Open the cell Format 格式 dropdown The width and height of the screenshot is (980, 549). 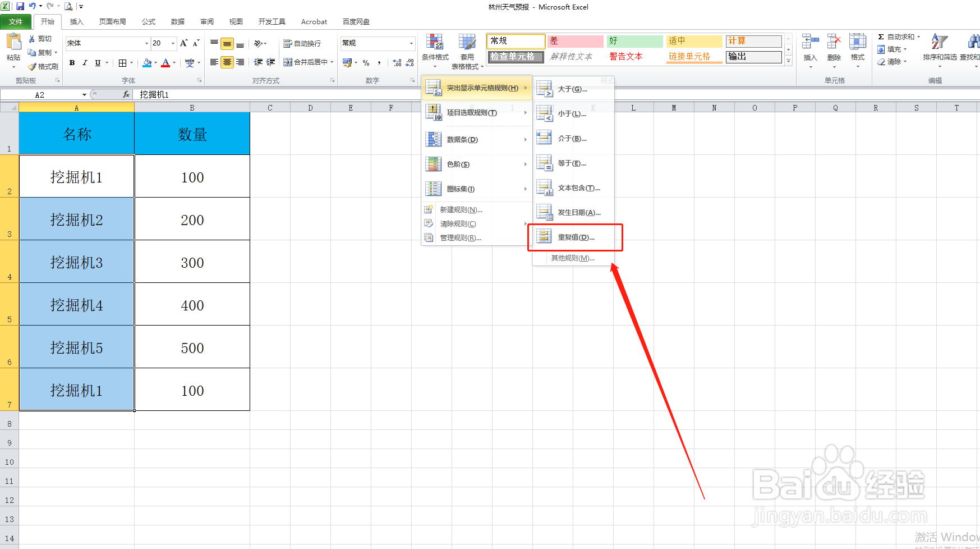[858, 51]
